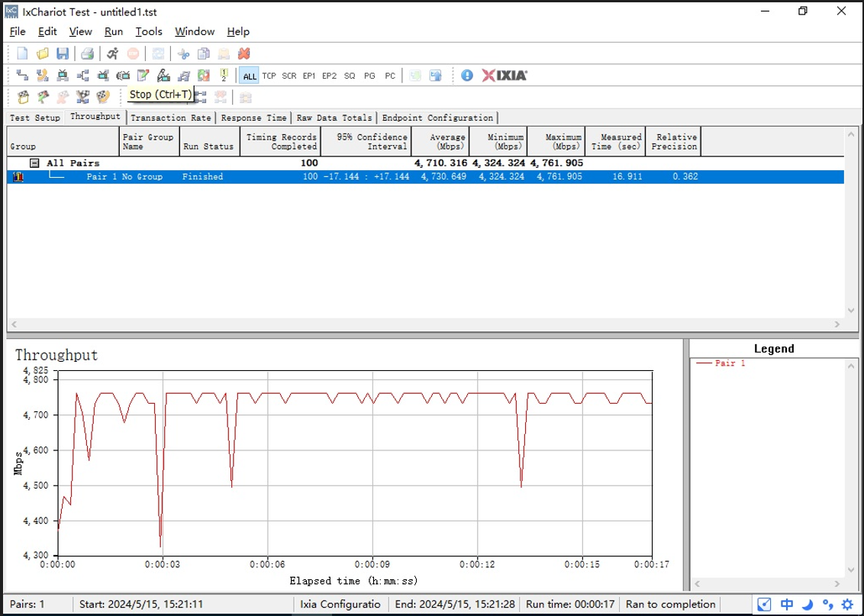Open the Help menu

tap(238, 31)
